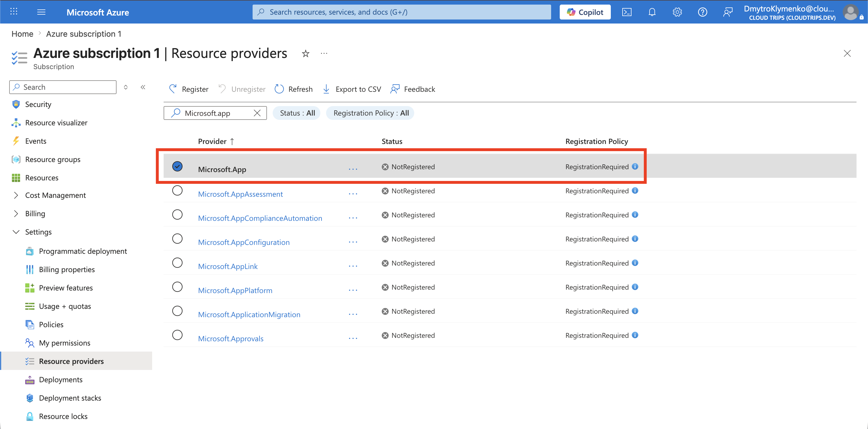This screenshot has height=429, width=868.
Task: Go to Home in the breadcrumb
Action: [x=22, y=34]
